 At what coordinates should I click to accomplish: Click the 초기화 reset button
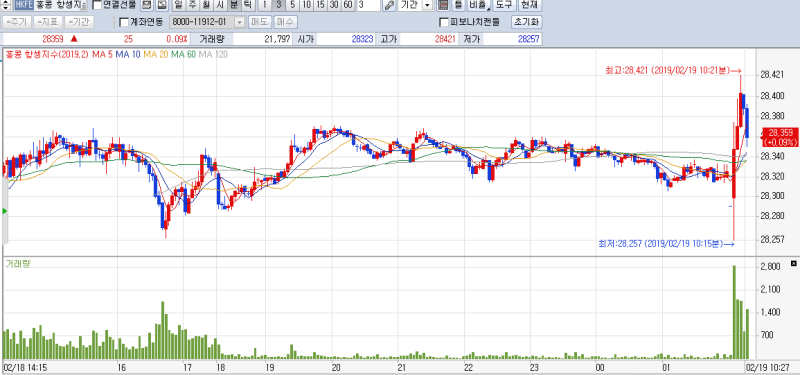pos(527,22)
